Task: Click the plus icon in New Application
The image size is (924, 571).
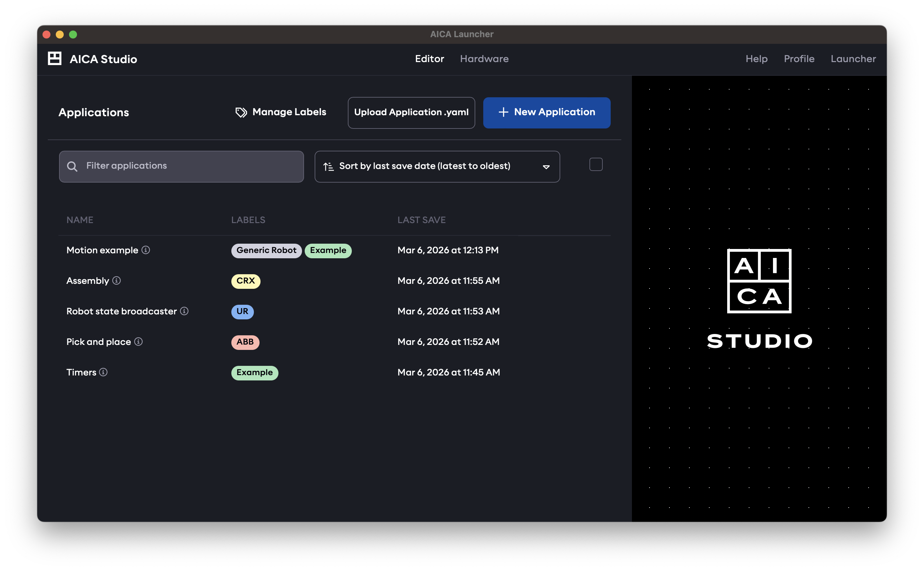Action: [x=503, y=112]
